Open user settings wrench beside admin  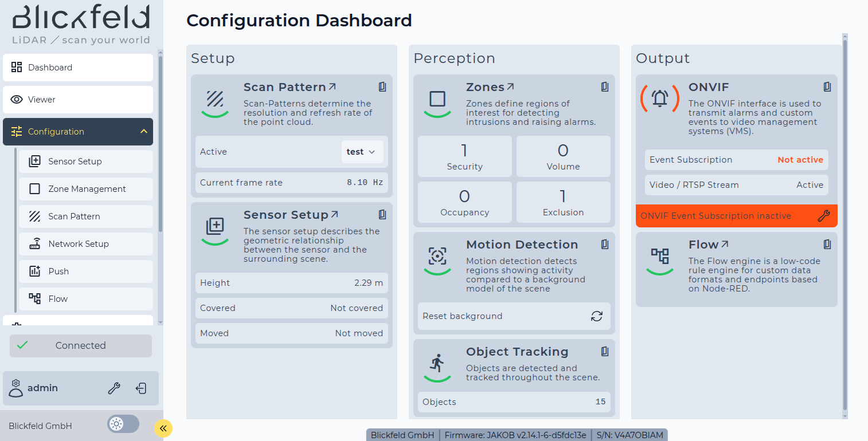point(114,388)
